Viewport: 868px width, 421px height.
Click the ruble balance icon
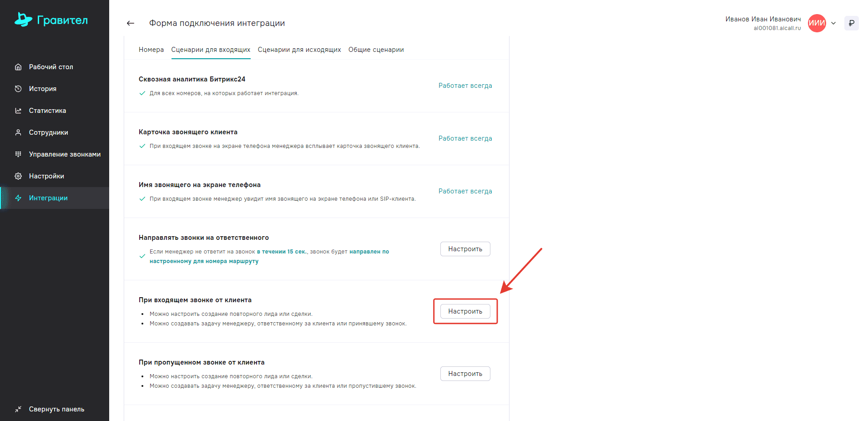(x=851, y=23)
